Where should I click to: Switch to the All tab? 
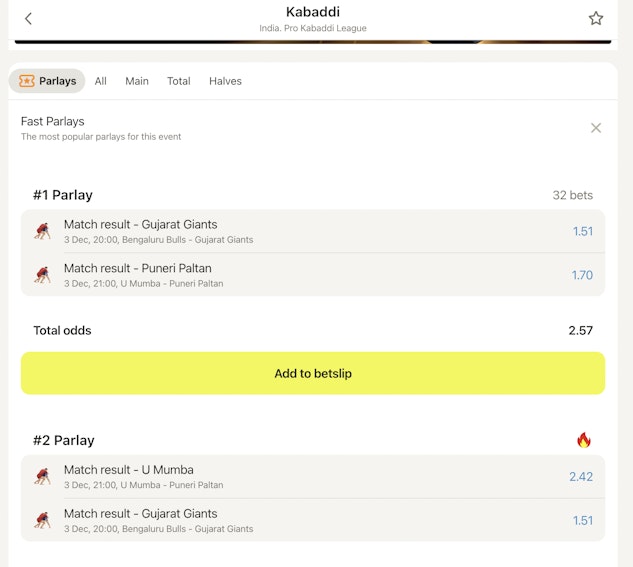101,81
